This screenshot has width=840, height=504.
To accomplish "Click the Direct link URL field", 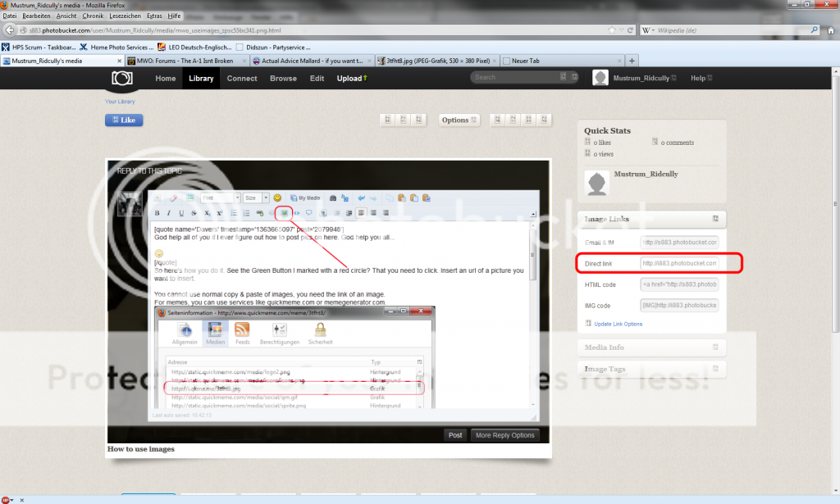I will pyautogui.click(x=679, y=264).
